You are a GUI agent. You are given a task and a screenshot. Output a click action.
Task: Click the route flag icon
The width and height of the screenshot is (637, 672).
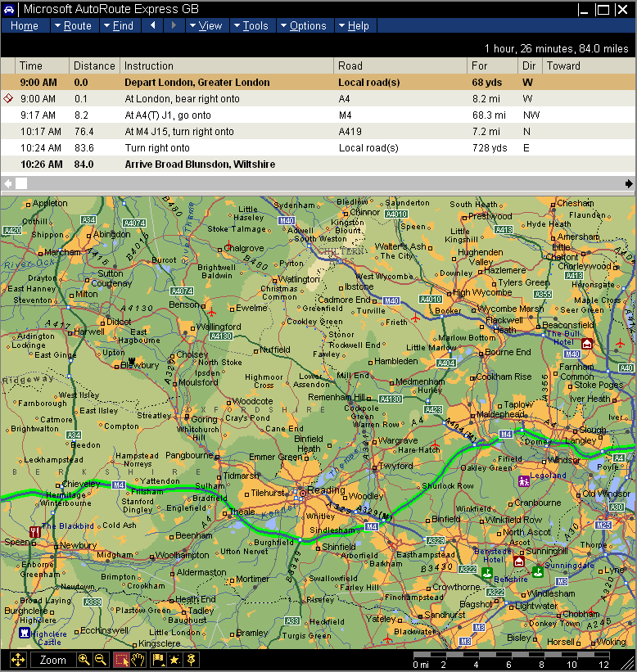tap(159, 660)
